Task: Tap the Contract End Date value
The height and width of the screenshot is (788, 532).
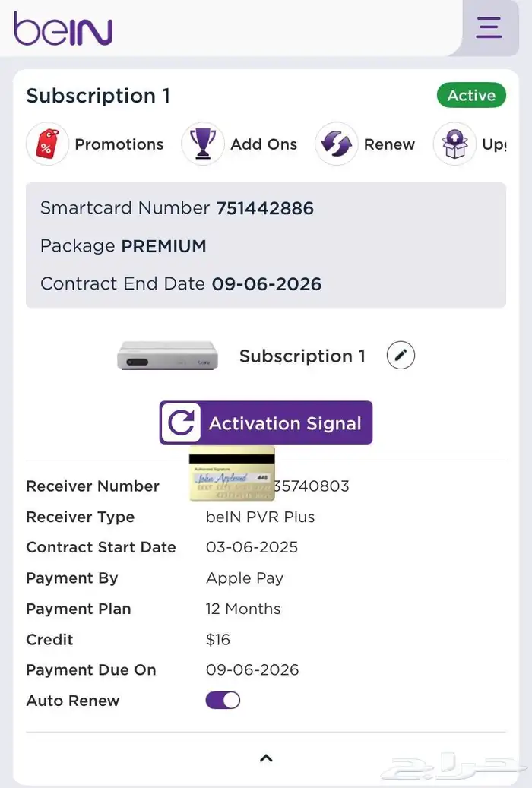Action: (x=266, y=284)
